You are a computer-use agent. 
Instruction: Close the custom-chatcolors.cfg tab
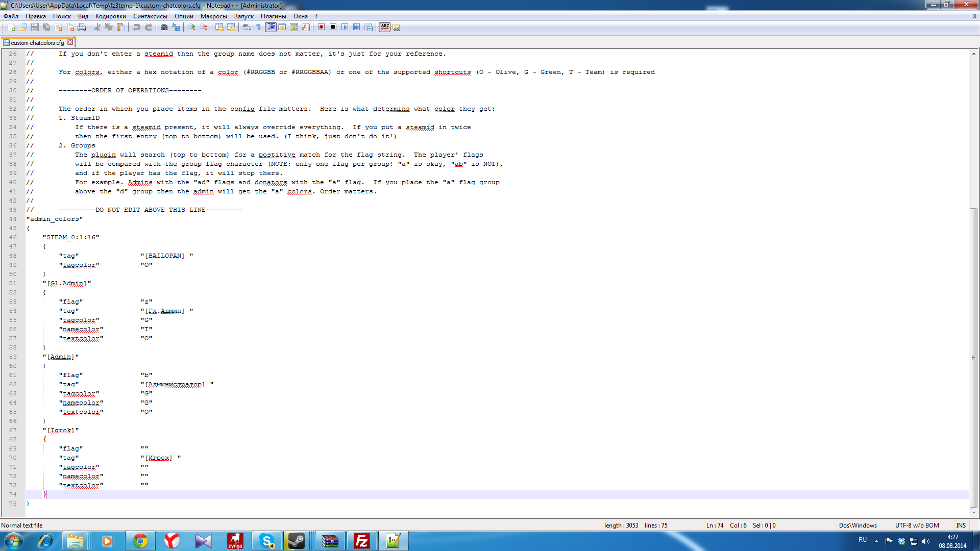(x=70, y=43)
